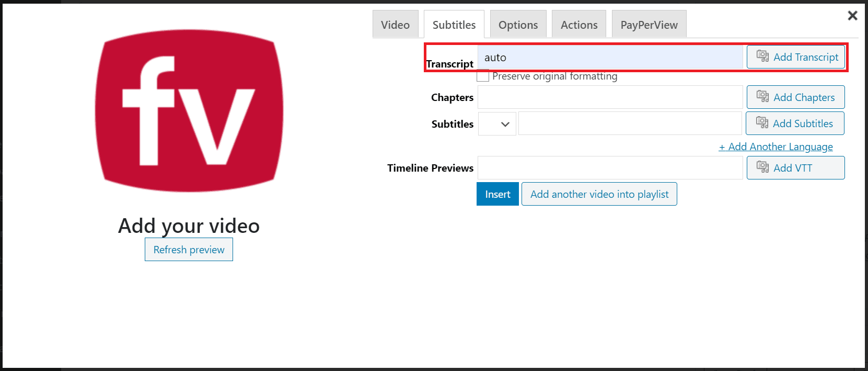Switch to the Video tab
The height and width of the screenshot is (371, 868).
coord(396,25)
